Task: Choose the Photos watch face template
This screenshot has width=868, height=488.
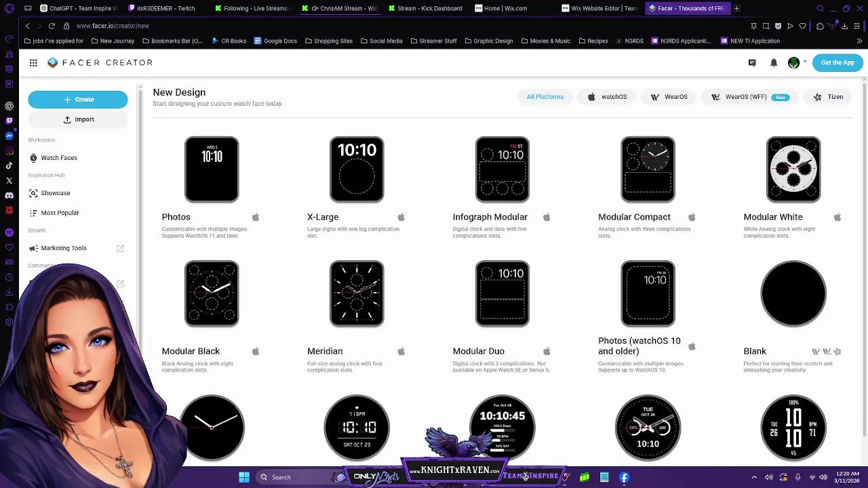Action: 212,169
